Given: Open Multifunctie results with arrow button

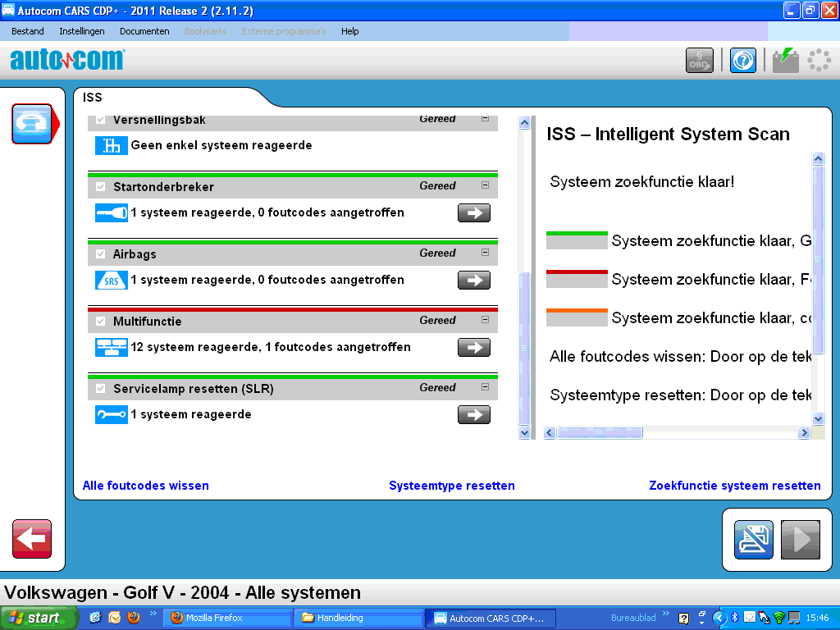Looking at the screenshot, I should click(x=473, y=348).
